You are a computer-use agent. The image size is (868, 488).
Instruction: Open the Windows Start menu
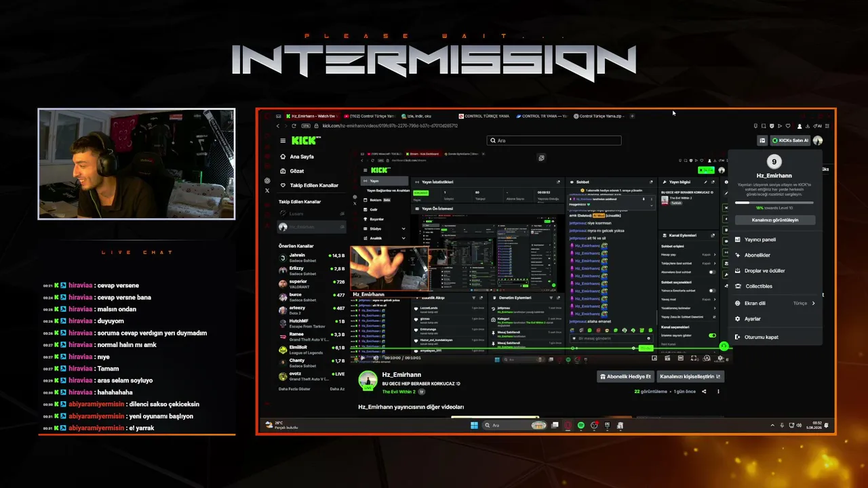(x=474, y=426)
